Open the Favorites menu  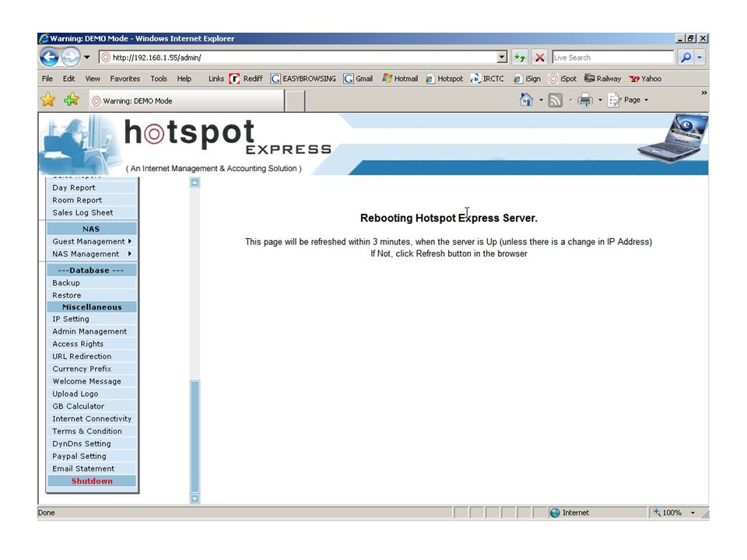124,79
